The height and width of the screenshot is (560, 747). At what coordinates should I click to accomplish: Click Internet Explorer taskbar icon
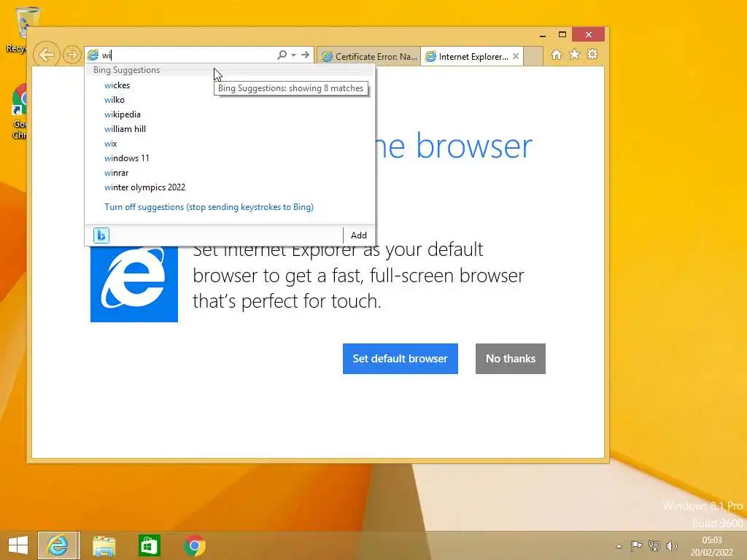[58, 545]
